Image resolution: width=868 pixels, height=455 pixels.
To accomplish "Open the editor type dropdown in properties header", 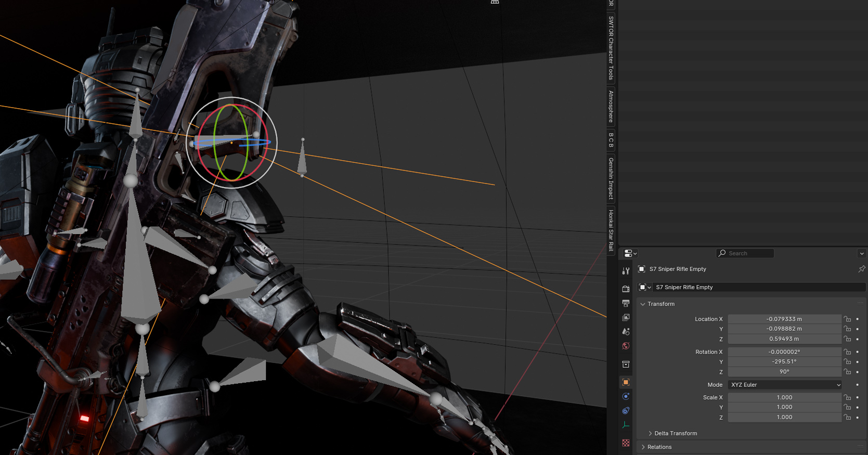I will coord(630,253).
